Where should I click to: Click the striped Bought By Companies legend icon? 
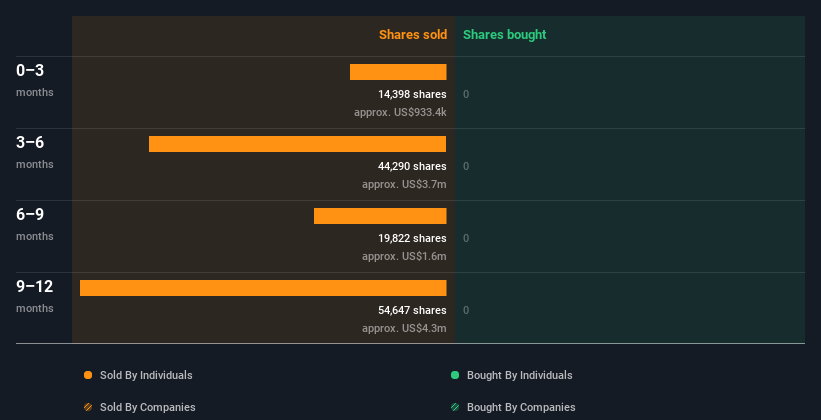click(x=455, y=407)
